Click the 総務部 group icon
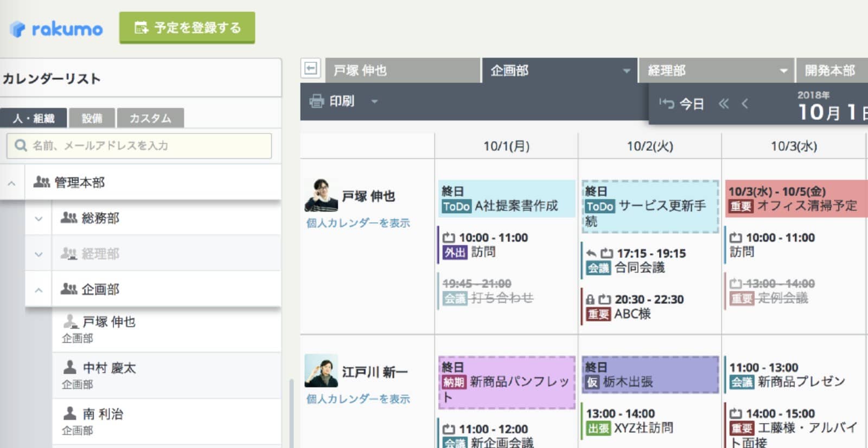Viewport: 868px width, 448px height. (x=69, y=218)
